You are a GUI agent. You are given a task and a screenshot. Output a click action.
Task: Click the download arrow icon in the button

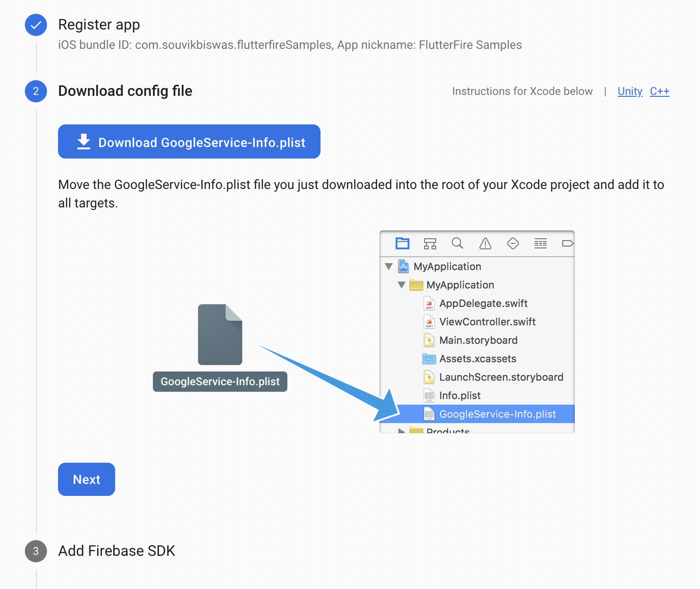(83, 142)
